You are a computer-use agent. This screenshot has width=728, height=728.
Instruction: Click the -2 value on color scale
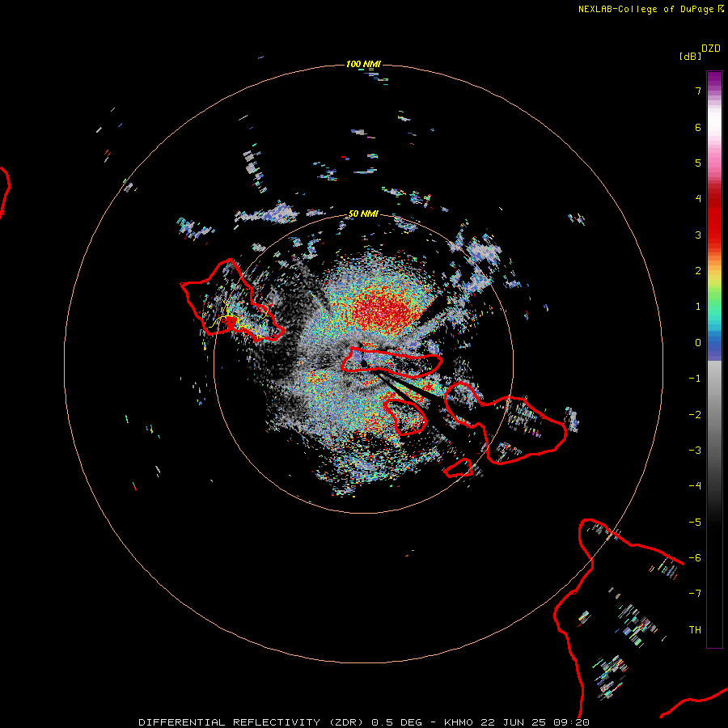click(x=695, y=415)
